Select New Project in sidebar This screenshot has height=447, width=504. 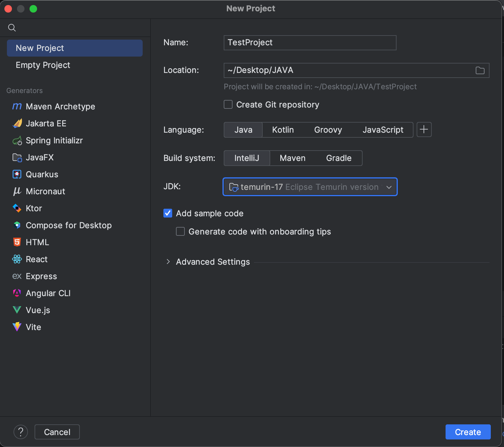coord(75,48)
